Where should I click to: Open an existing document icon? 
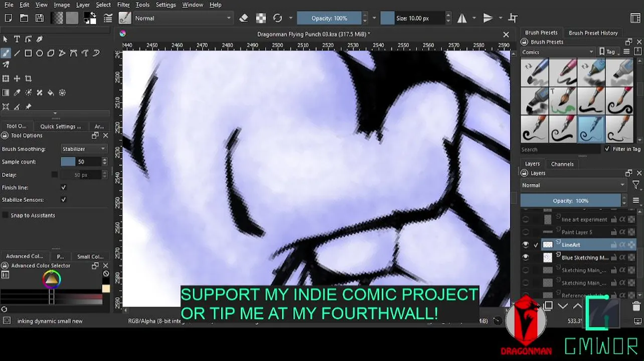click(x=24, y=18)
